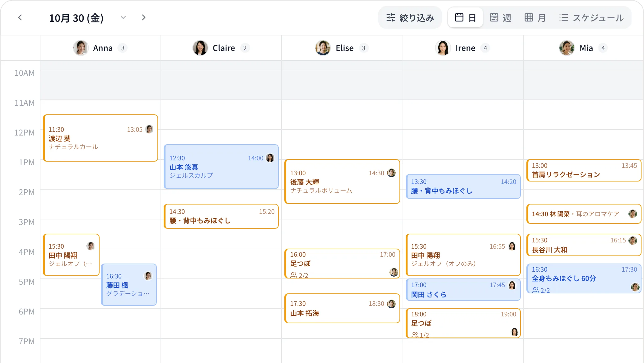Switch to the 月 month view tab
The height and width of the screenshot is (363, 644).
click(x=535, y=18)
